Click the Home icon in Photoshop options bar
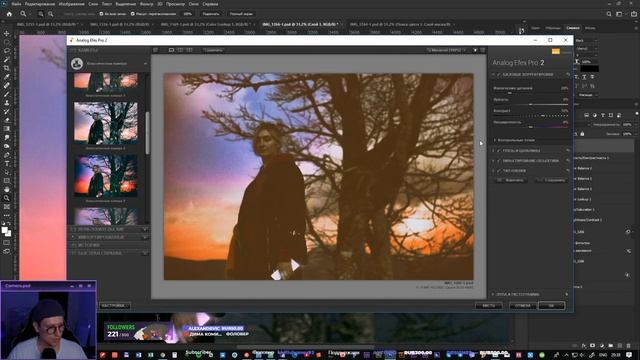The height and width of the screenshot is (360, 640). 9,14
